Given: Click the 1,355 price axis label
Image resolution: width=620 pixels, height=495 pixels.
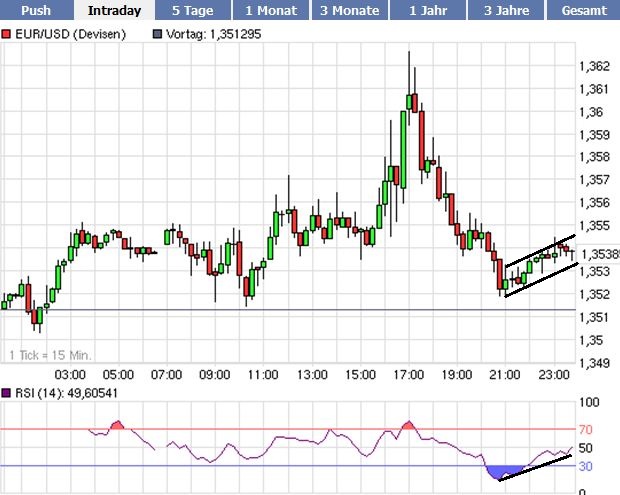Looking at the screenshot, I should click(x=594, y=225).
